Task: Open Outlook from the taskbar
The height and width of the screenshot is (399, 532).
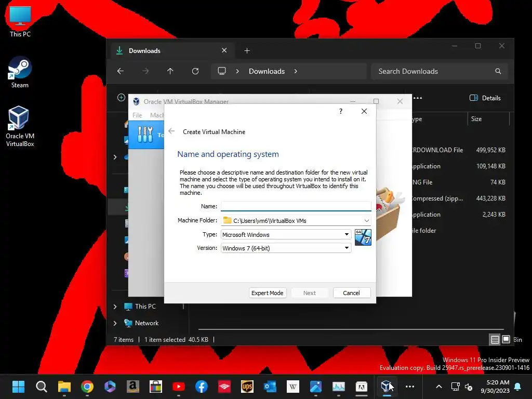Action: click(x=270, y=387)
